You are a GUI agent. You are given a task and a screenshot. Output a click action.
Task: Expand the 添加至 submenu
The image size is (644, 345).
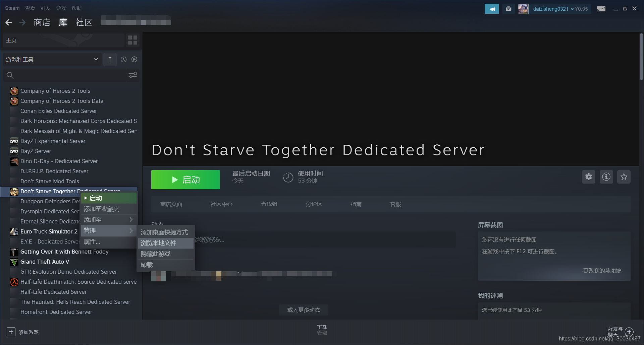(x=109, y=220)
